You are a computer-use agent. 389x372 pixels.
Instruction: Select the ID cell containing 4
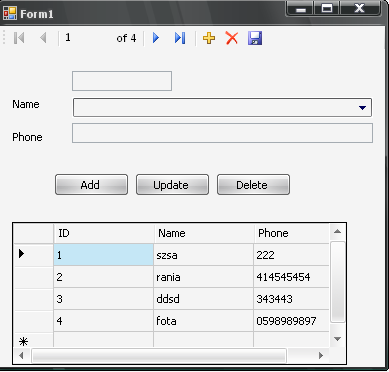pyautogui.click(x=104, y=321)
